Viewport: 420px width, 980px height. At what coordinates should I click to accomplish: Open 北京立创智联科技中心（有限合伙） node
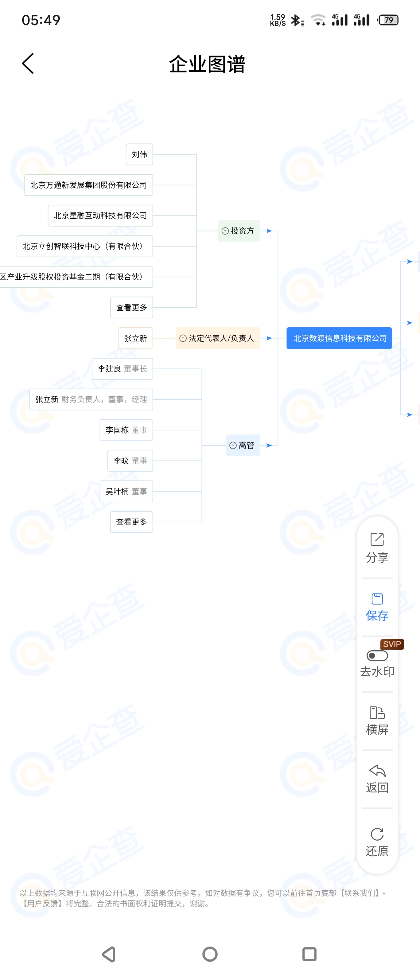pyautogui.click(x=85, y=246)
